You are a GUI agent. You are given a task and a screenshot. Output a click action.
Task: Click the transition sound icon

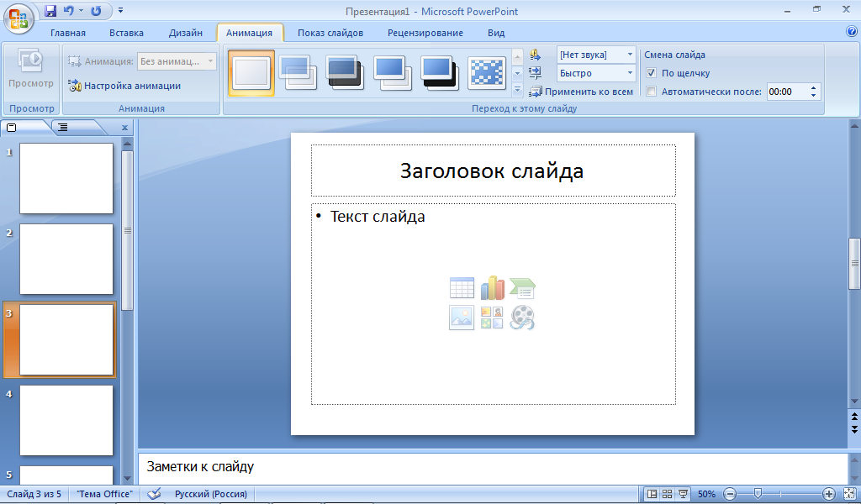536,55
